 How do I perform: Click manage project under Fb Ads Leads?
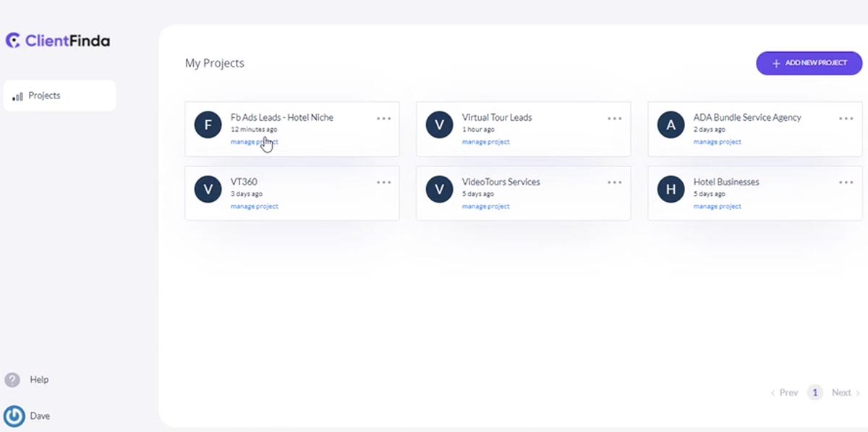[x=254, y=142]
